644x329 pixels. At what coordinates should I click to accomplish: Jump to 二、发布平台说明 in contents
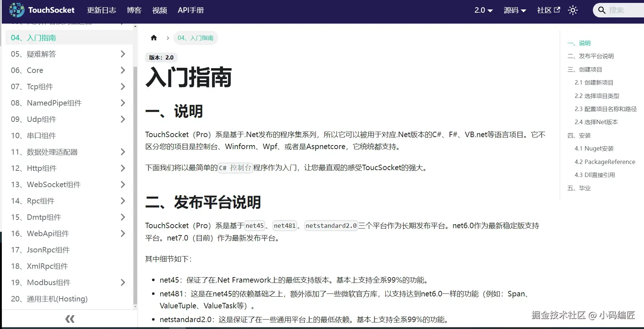(x=591, y=56)
